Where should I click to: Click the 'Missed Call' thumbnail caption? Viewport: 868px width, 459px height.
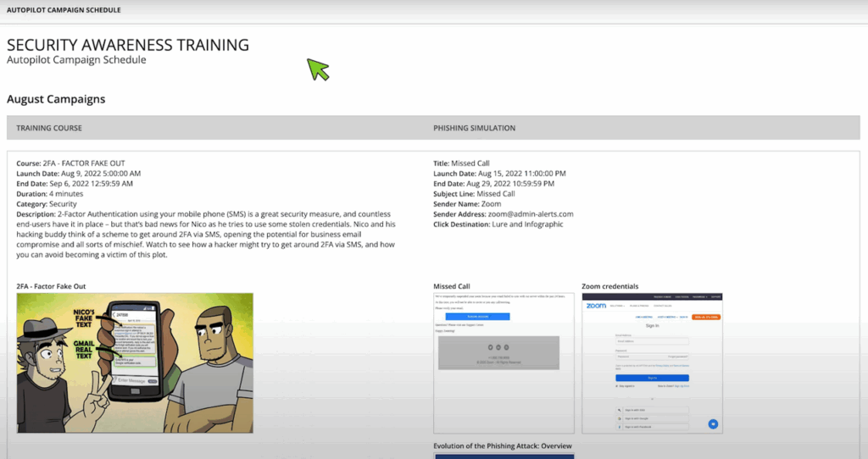452,286
